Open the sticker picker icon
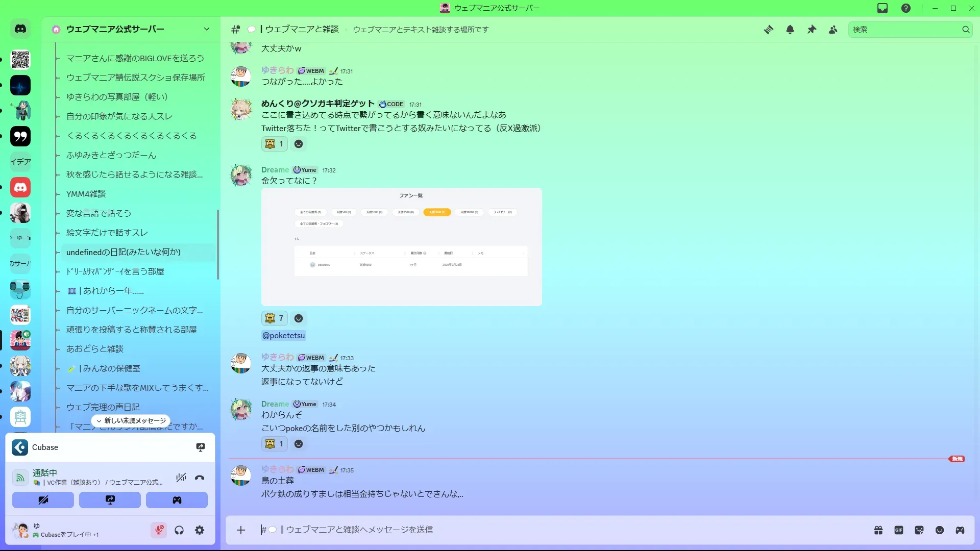The width and height of the screenshot is (980, 551). [919, 530]
